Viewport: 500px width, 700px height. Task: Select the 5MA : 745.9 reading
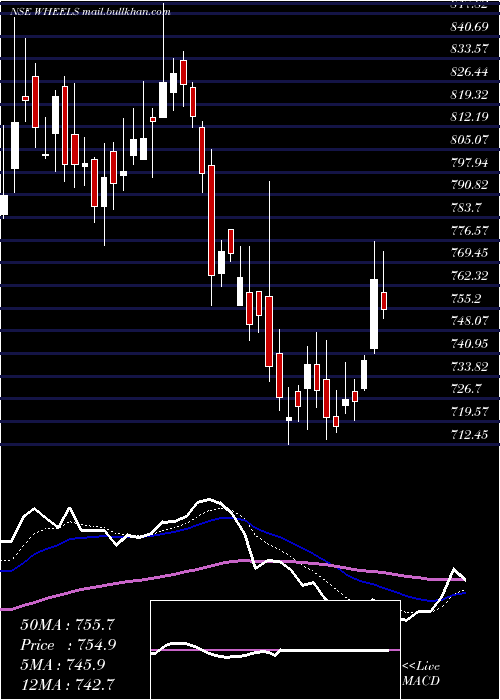click(x=62, y=665)
